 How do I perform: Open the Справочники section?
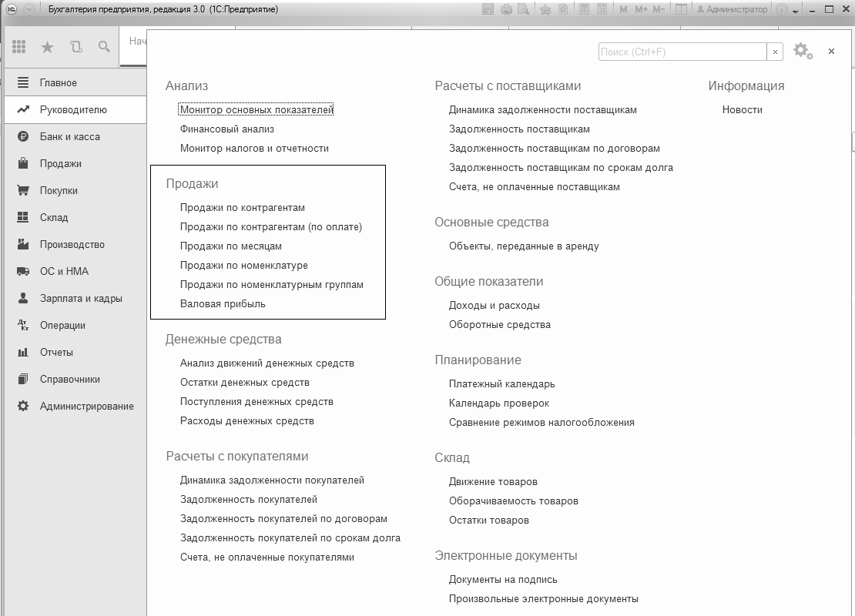click(75, 380)
